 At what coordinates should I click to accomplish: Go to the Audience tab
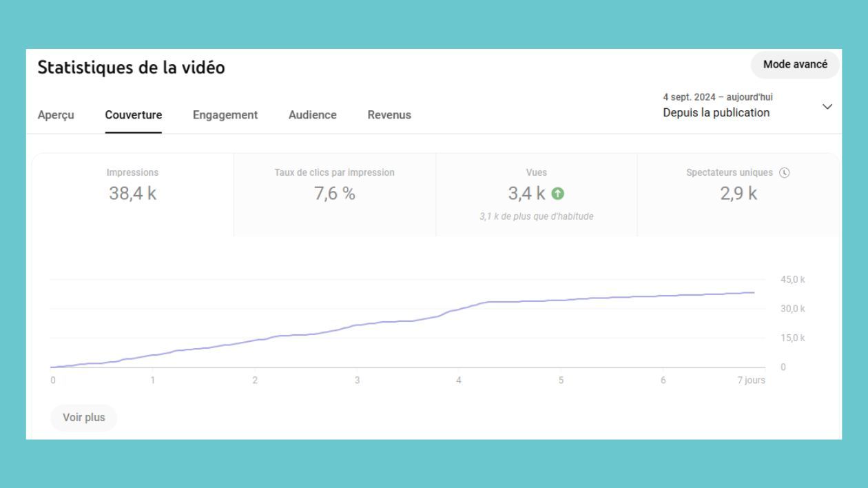click(x=313, y=115)
